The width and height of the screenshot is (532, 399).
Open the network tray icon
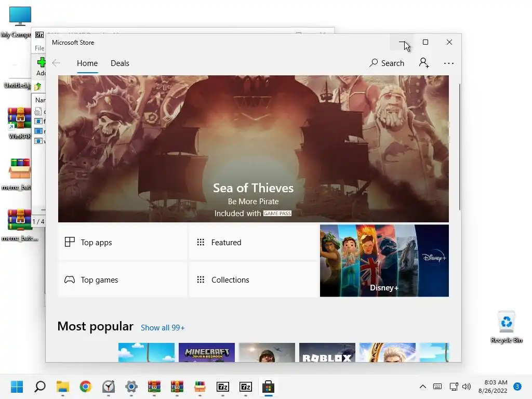pyautogui.click(x=454, y=387)
